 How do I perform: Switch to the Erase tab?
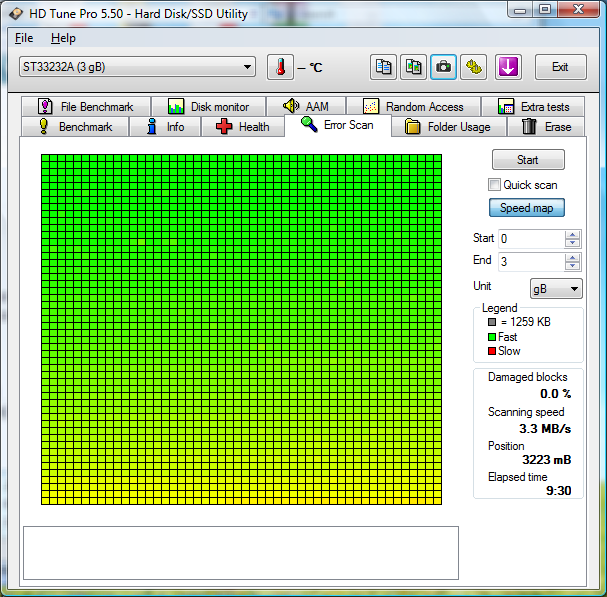[546, 127]
